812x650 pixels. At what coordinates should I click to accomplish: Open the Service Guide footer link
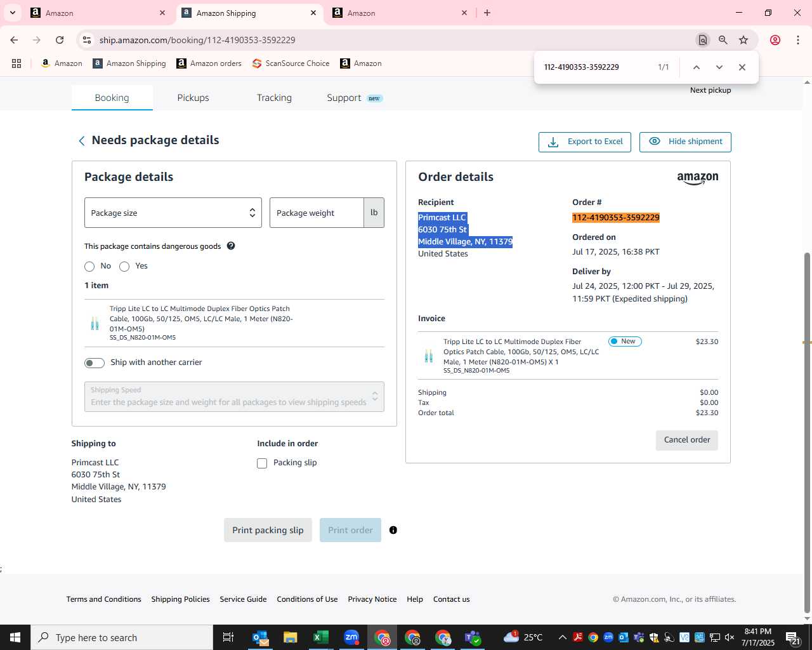[x=243, y=599]
